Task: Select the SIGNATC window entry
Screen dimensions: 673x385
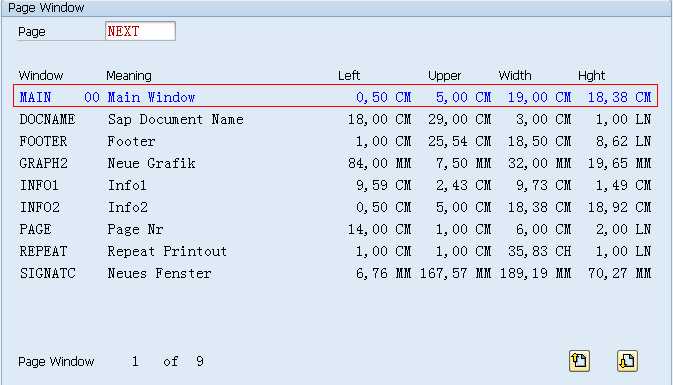Action: click(48, 273)
